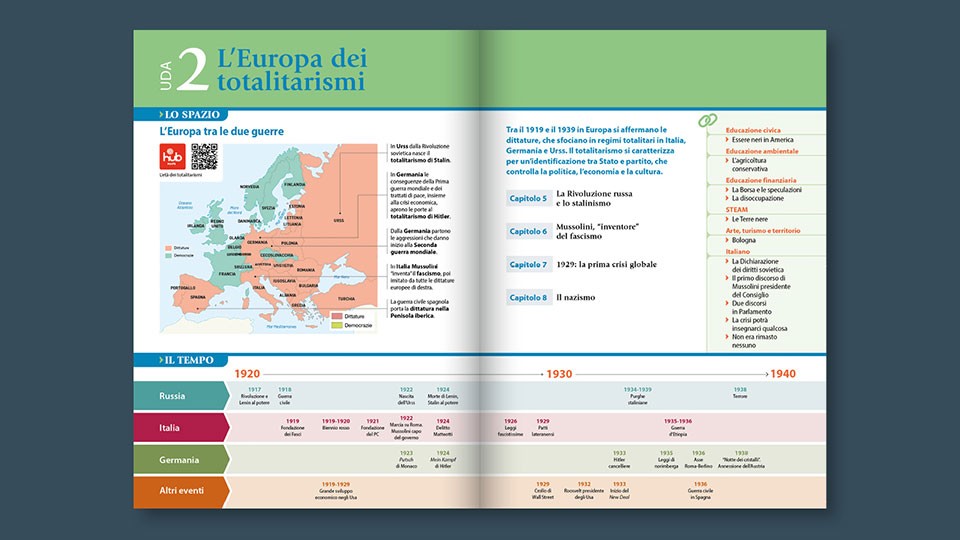Click the 1924 Delitto Matteotti event
The image size is (960, 540).
[x=443, y=428]
